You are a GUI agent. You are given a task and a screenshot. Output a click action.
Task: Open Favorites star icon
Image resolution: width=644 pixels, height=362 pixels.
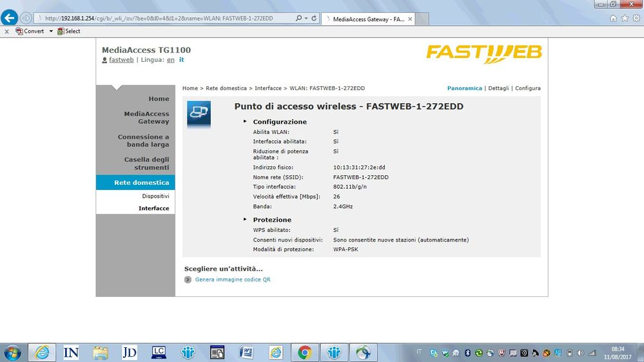click(625, 18)
